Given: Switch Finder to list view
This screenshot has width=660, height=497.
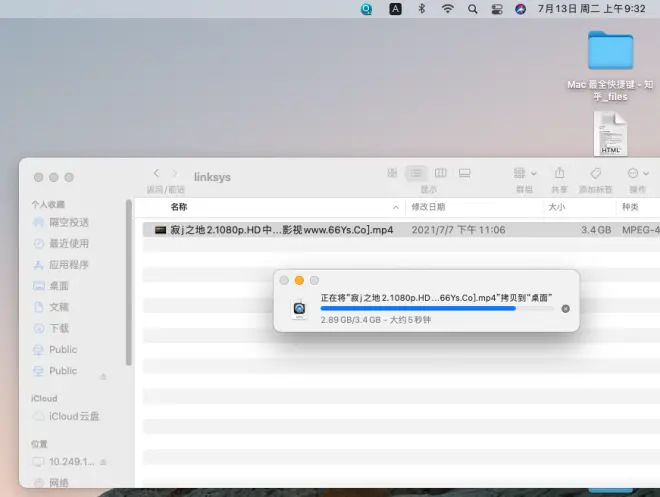Looking at the screenshot, I should pyautogui.click(x=416, y=173).
